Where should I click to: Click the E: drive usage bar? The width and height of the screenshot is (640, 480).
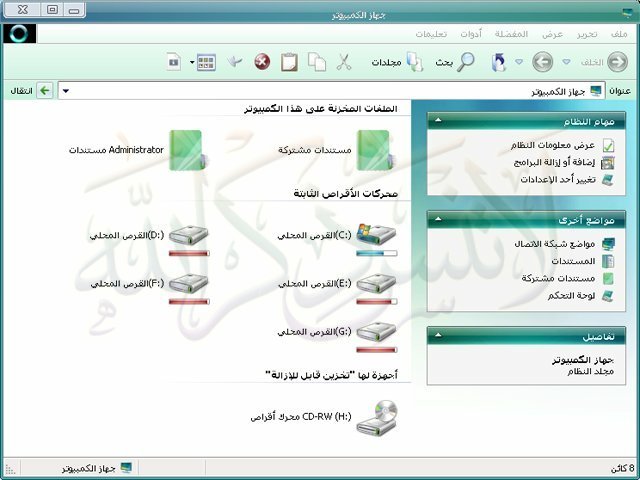pyautogui.click(x=376, y=302)
